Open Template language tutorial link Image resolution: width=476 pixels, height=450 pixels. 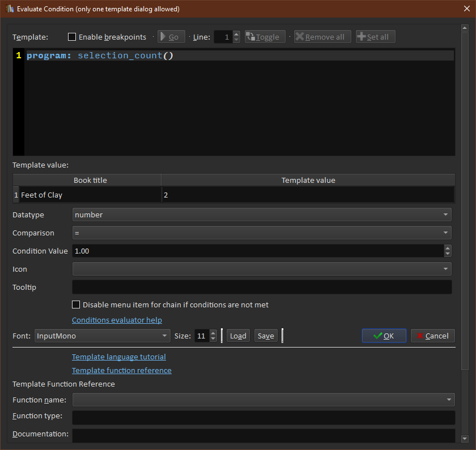118,357
